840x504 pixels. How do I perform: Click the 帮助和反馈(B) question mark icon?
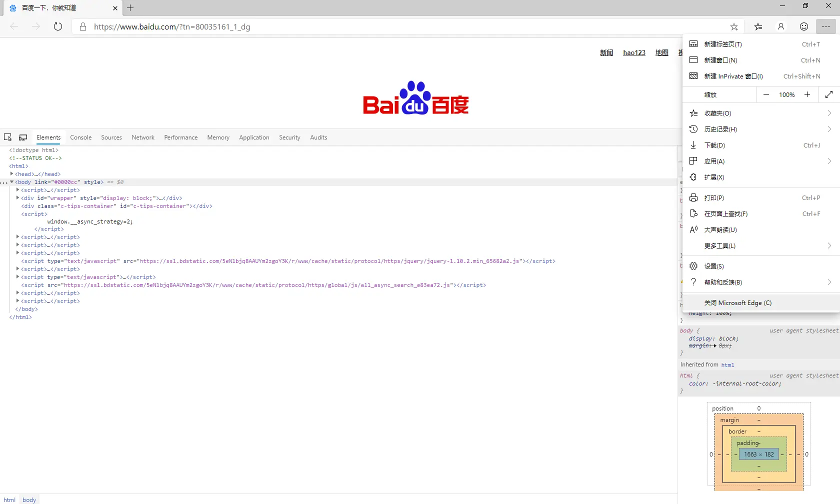point(693,282)
